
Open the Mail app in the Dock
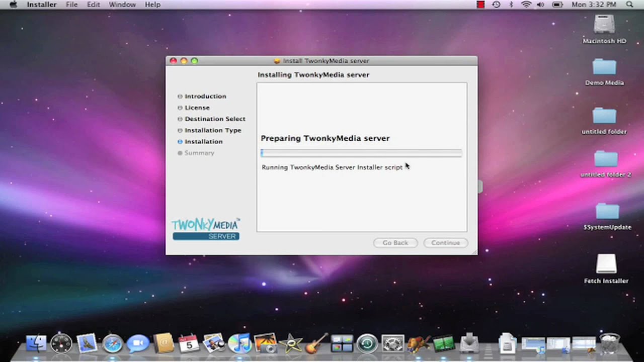click(87, 344)
